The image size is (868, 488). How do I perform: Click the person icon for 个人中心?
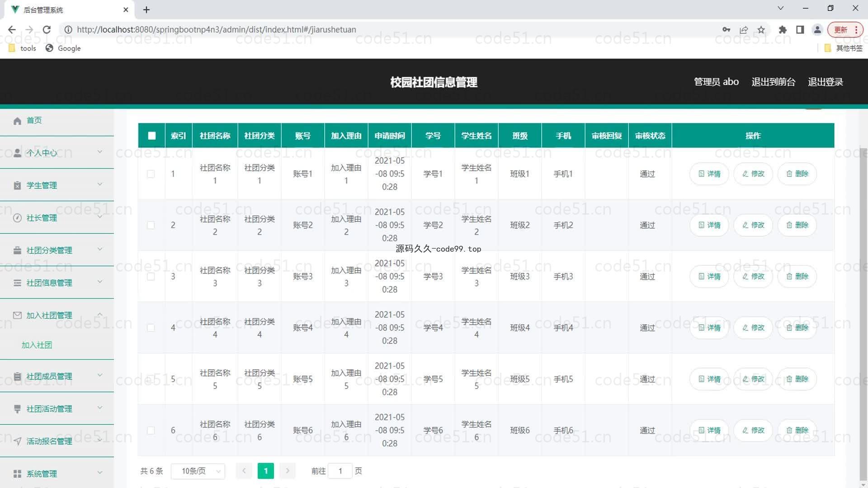tap(17, 153)
